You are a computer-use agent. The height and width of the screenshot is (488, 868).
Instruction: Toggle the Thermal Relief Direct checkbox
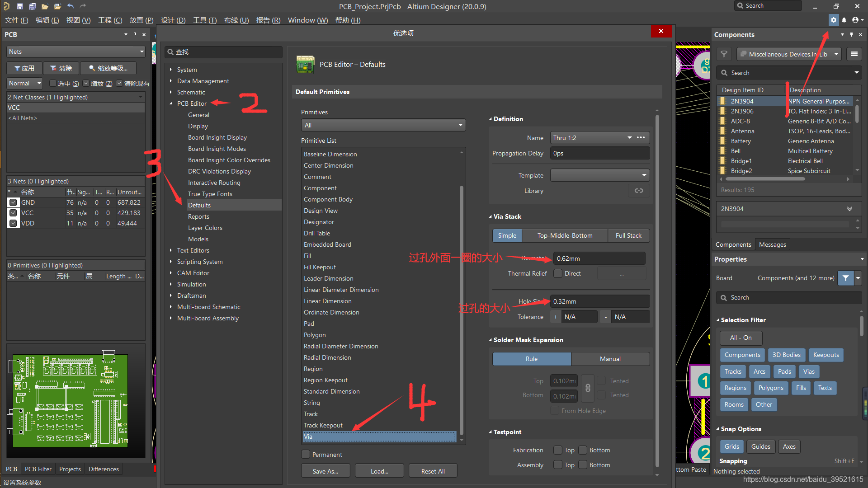[x=558, y=273]
